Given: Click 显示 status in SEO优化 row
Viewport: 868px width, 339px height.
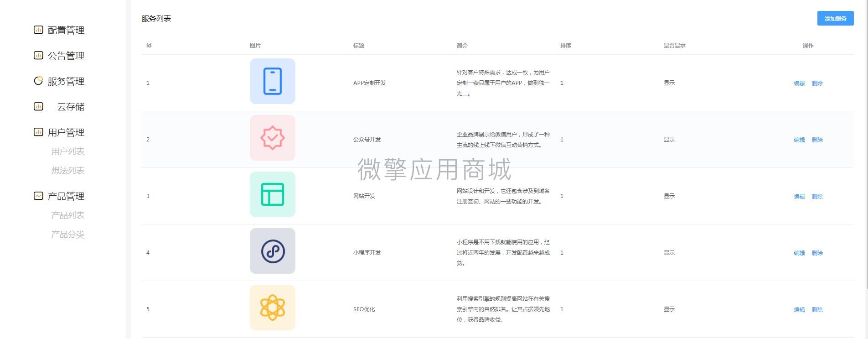Looking at the screenshot, I should pyautogui.click(x=669, y=309).
